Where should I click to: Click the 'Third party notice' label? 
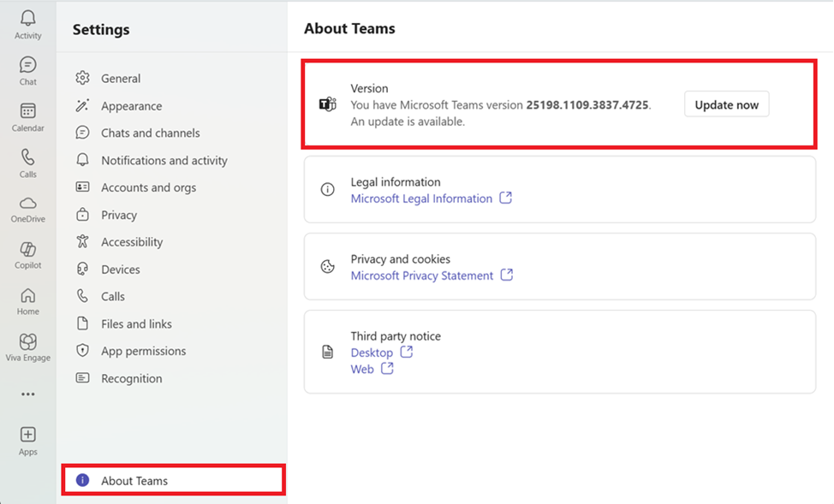396,336
